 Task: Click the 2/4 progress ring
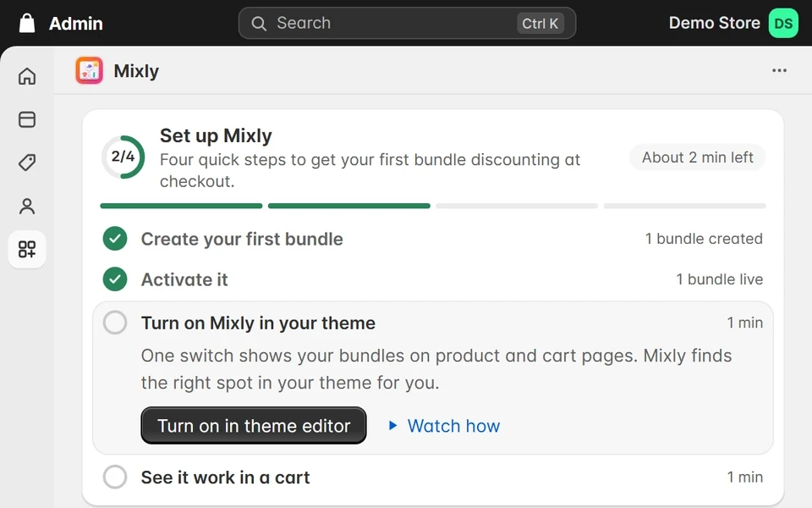coord(123,157)
